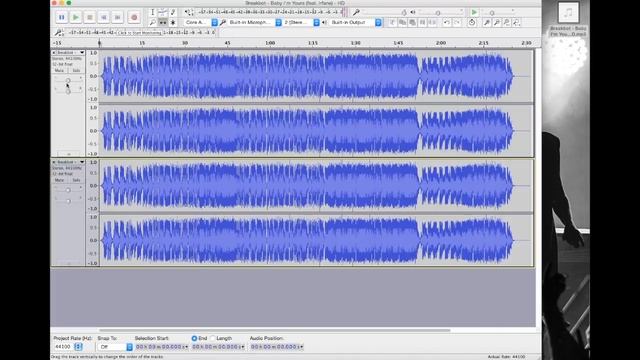This screenshot has height=360, width=640.
Task: Click the 1:00 mark on timeline ruler
Action: coord(270,42)
